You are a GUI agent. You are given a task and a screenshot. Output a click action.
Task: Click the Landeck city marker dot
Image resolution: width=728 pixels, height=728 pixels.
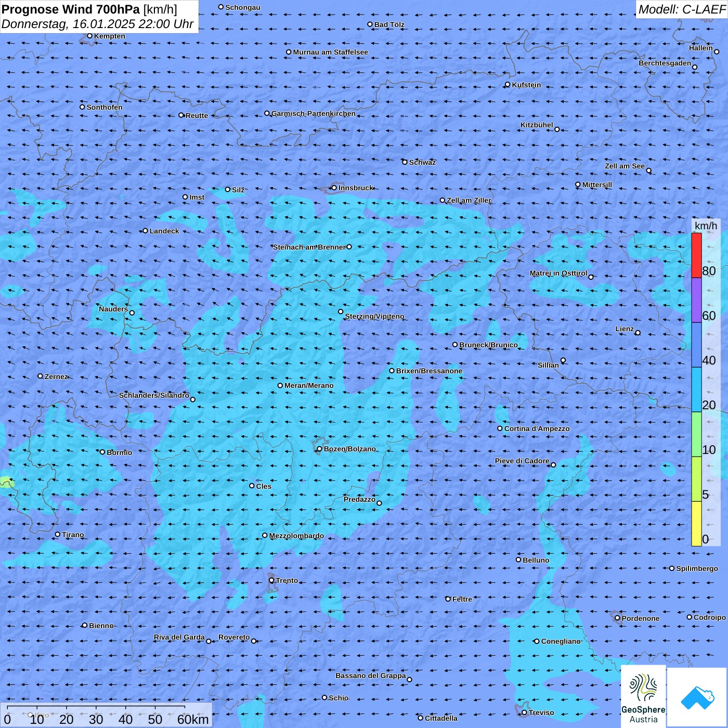click(145, 231)
